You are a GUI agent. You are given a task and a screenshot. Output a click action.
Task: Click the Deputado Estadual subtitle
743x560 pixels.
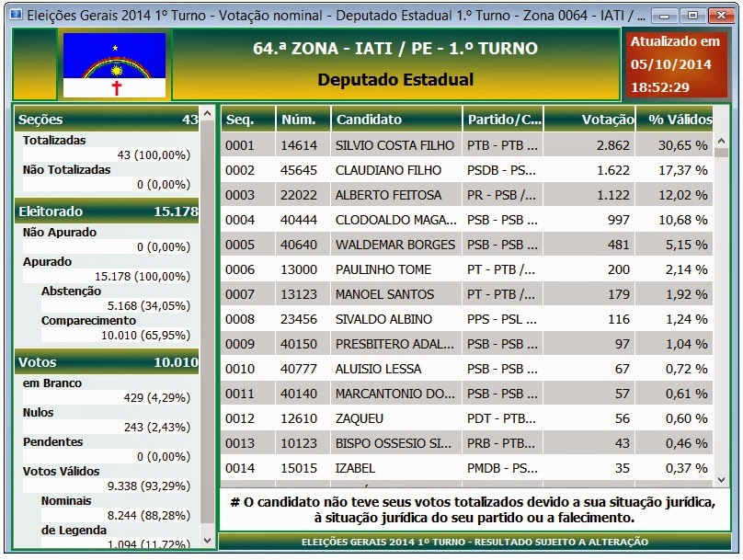point(395,80)
